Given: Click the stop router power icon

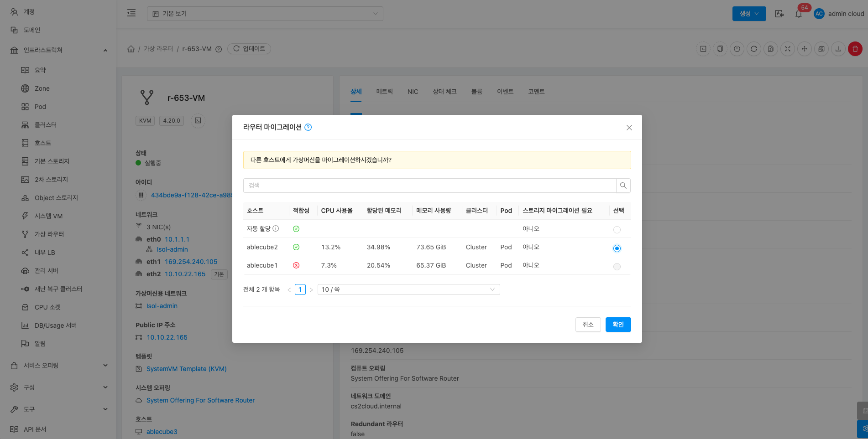Looking at the screenshot, I should 737,49.
